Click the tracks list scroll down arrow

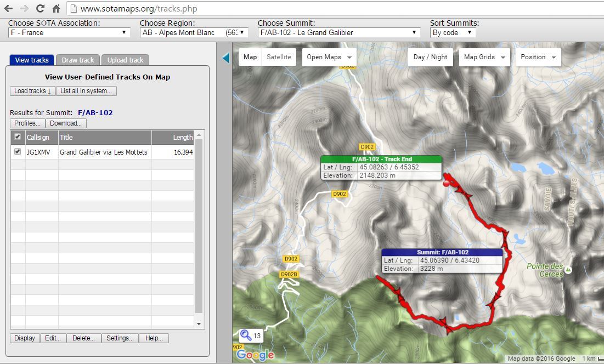(199, 324)
